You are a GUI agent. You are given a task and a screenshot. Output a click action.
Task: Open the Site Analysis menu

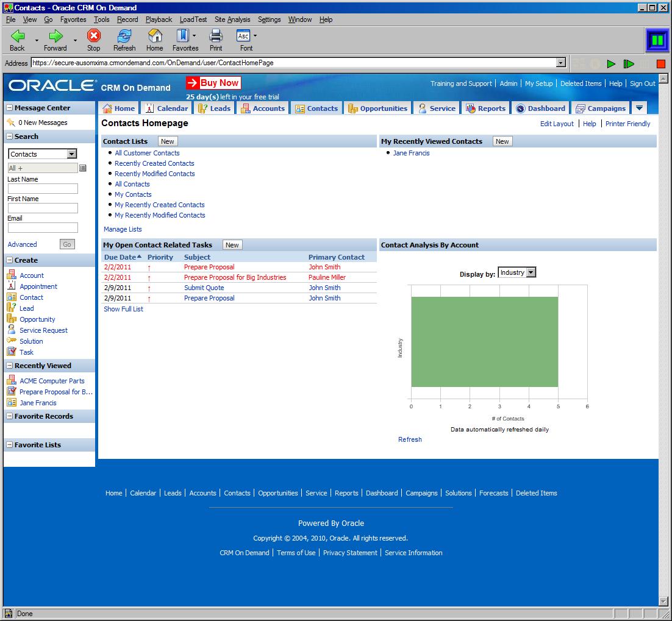pyautogui.click(x=232, y=20)
